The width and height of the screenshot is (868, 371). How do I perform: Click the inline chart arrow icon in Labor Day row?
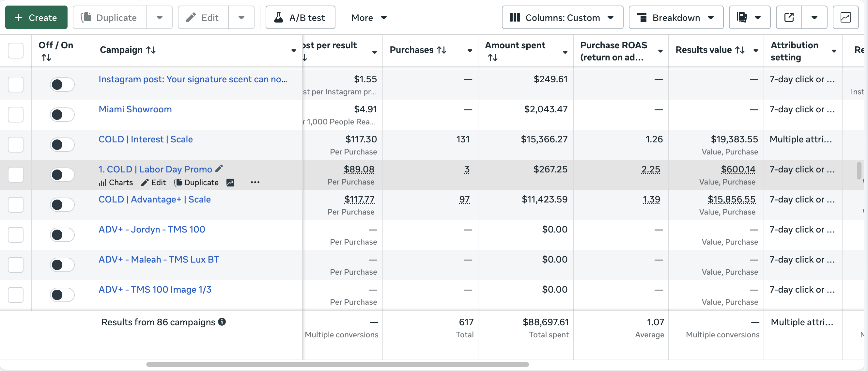[x=230, y=183]
